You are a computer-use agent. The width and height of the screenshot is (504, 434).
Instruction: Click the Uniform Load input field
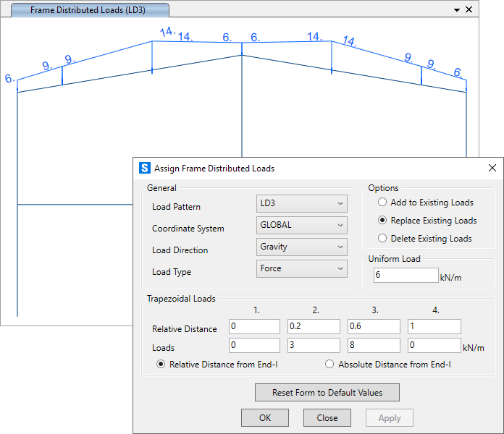point(406,276)
